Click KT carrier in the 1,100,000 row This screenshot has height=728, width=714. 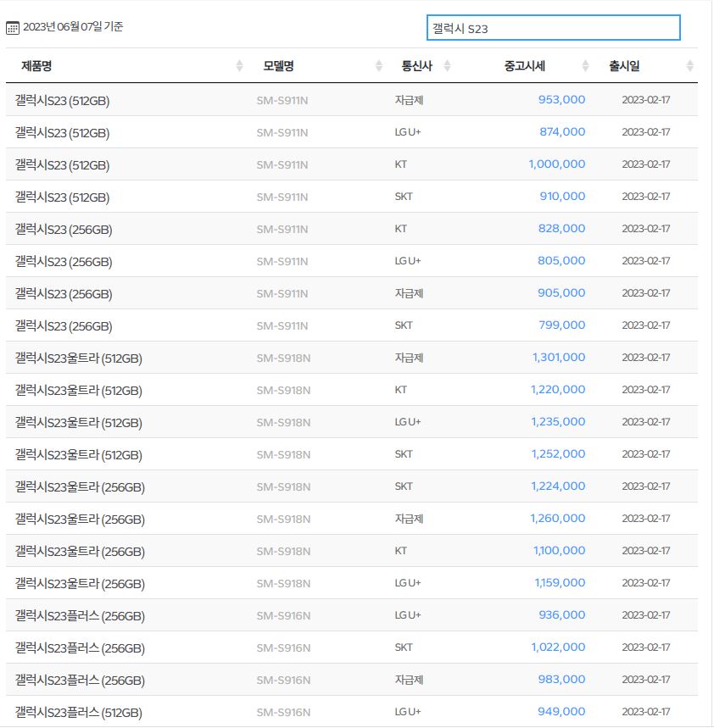tap(400, 551)
